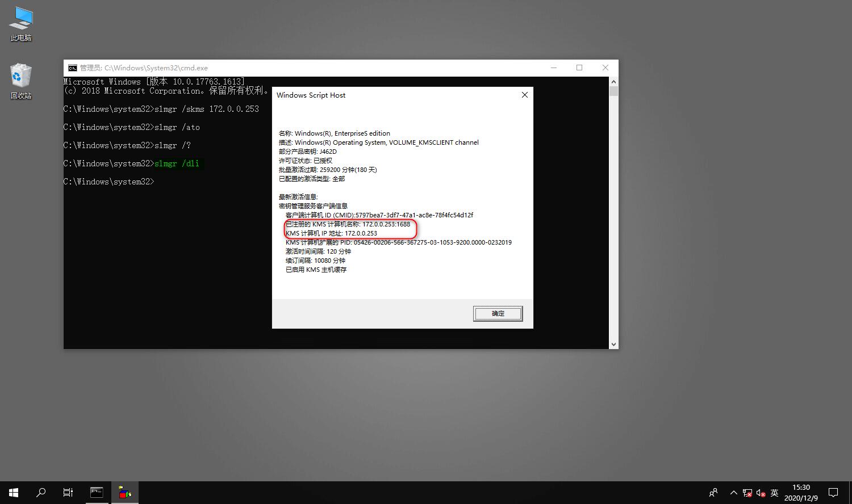
Task: Click the VOLUME_KMSCLIENT channel description line
Action: coord(379,142)
